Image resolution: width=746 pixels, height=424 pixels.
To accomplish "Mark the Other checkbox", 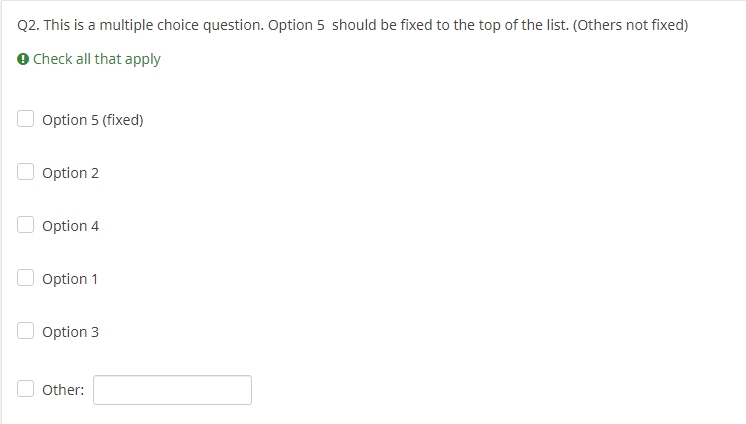I will [x=26, y=389].
